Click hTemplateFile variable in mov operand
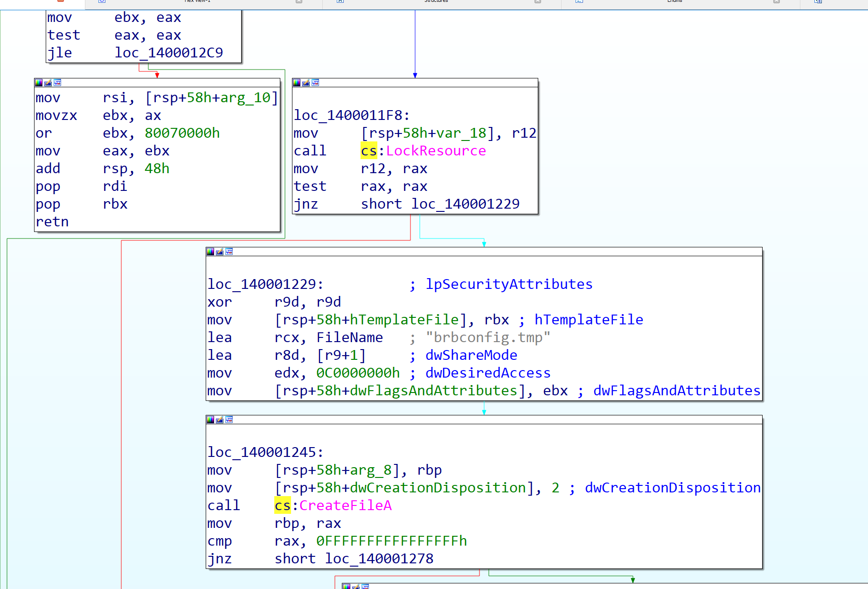 [404, 320]
